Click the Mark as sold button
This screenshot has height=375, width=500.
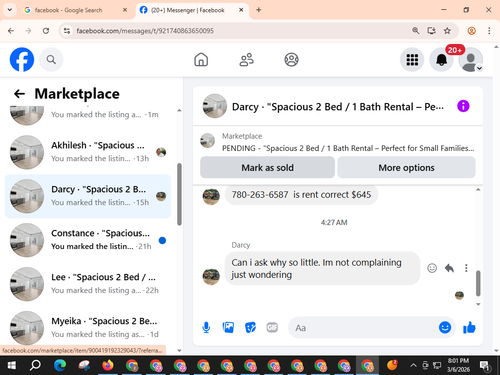[x=267, y=168]
